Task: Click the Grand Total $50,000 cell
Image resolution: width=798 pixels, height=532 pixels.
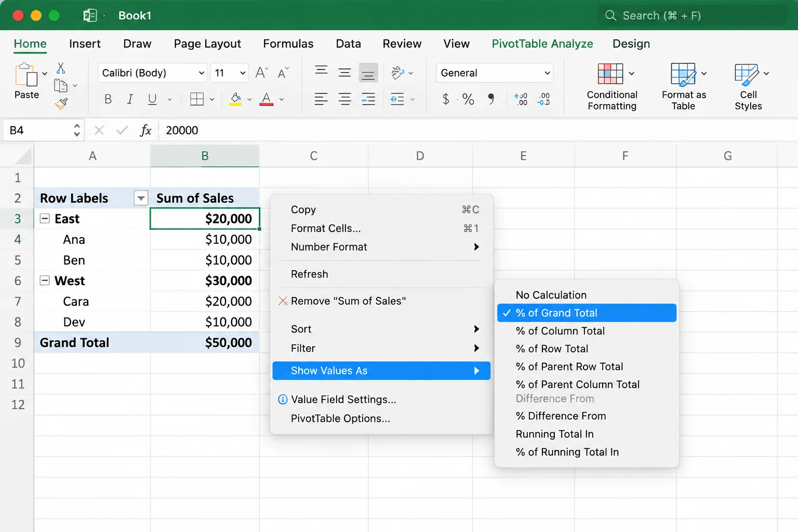Action: coord(205,342)
